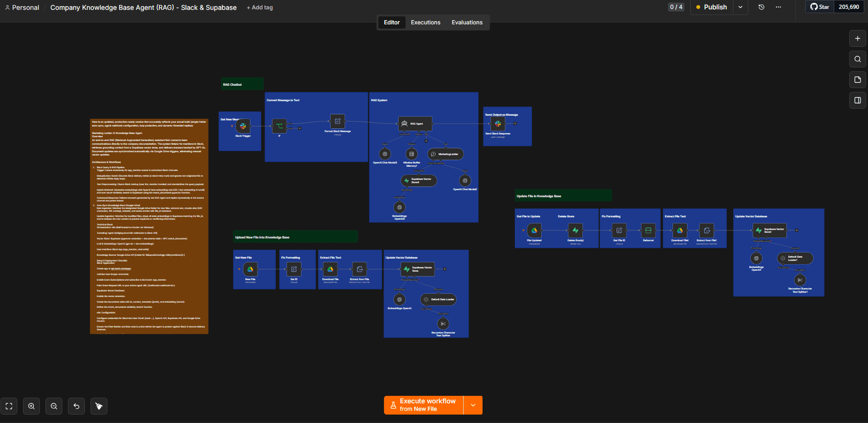
Task: Open the Get File ID node
Action: [x=619, y=230]
